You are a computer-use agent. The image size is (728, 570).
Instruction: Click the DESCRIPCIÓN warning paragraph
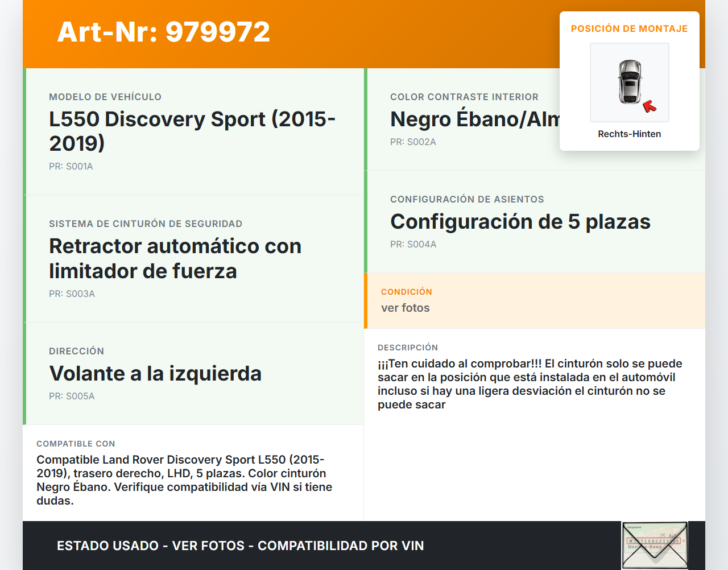click(x=530, y=384)
